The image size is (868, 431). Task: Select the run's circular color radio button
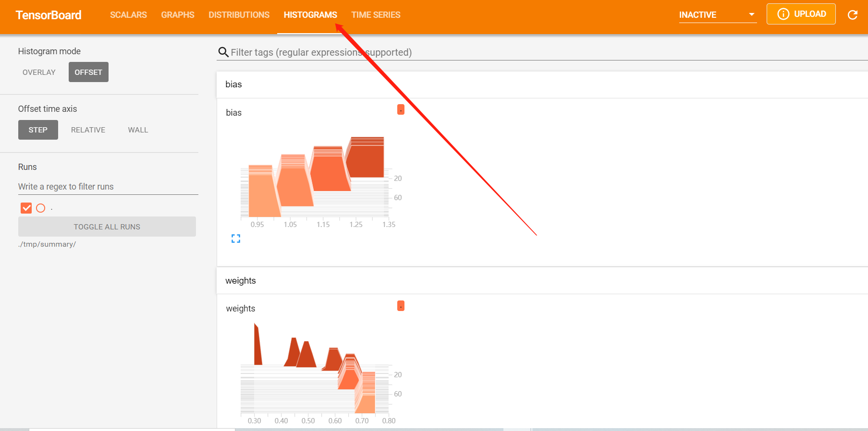point(41,208)
